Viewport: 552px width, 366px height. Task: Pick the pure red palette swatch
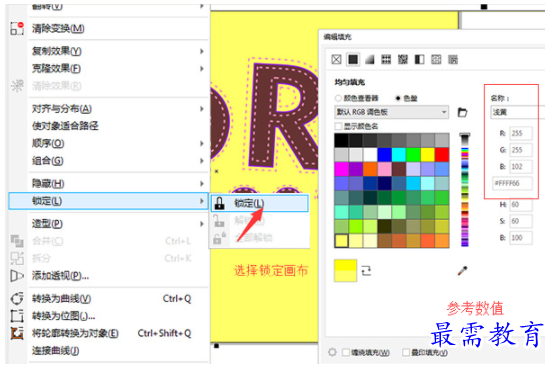[442, 155]
